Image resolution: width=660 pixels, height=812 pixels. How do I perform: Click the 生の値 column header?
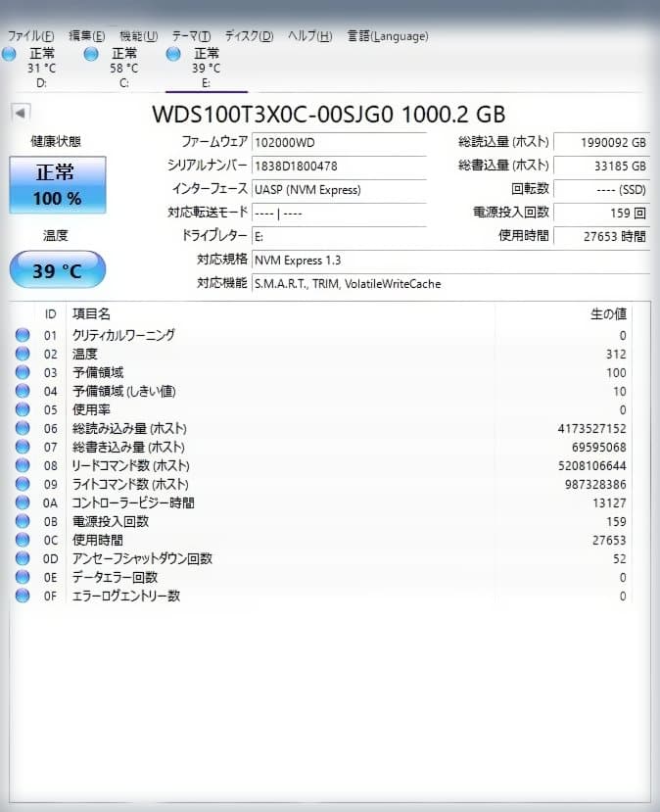pos(608,313)
